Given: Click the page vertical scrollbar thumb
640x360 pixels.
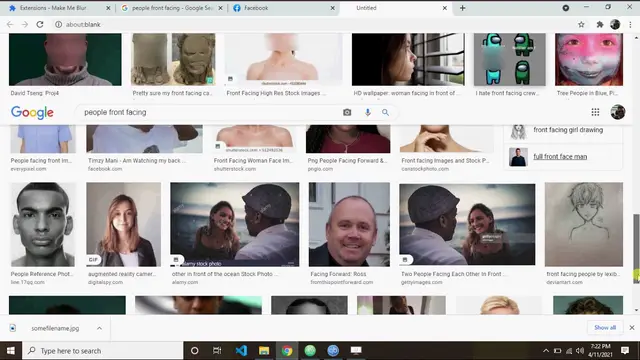Looking at the screenshot, I should (x=636, y=248).
